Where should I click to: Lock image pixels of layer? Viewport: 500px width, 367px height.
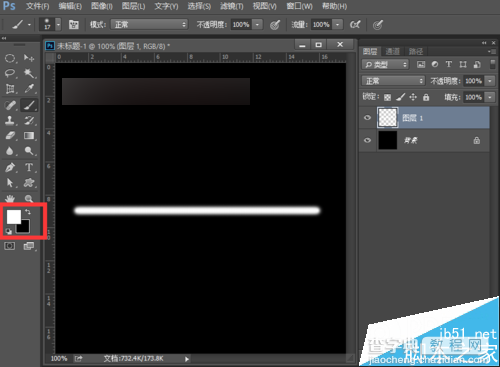point(400,97)
